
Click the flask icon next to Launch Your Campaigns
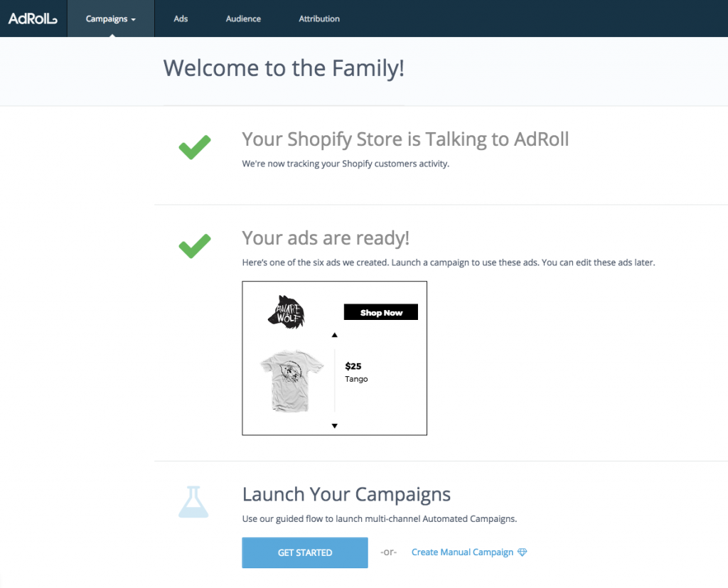193,502
